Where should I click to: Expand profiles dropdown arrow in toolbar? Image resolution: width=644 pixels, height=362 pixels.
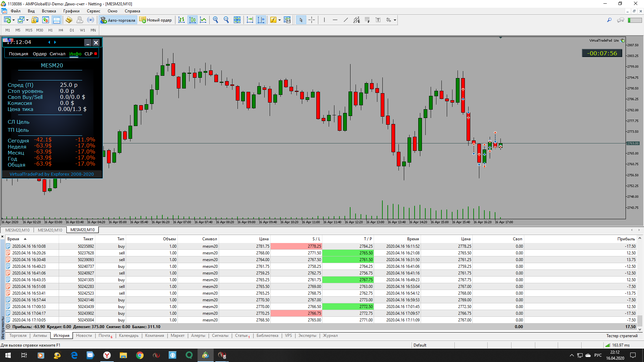tap(27, 20)
